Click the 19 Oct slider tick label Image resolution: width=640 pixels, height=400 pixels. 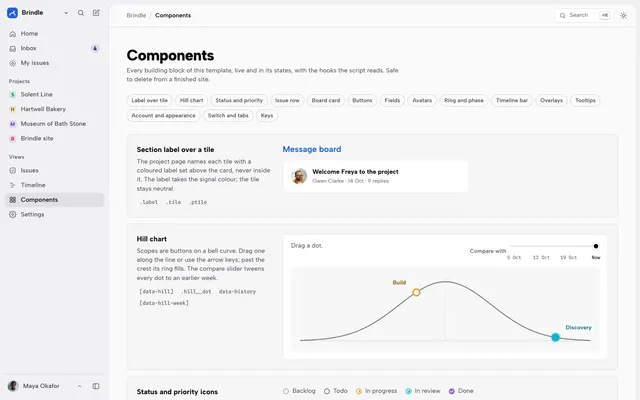pos(569,258)
